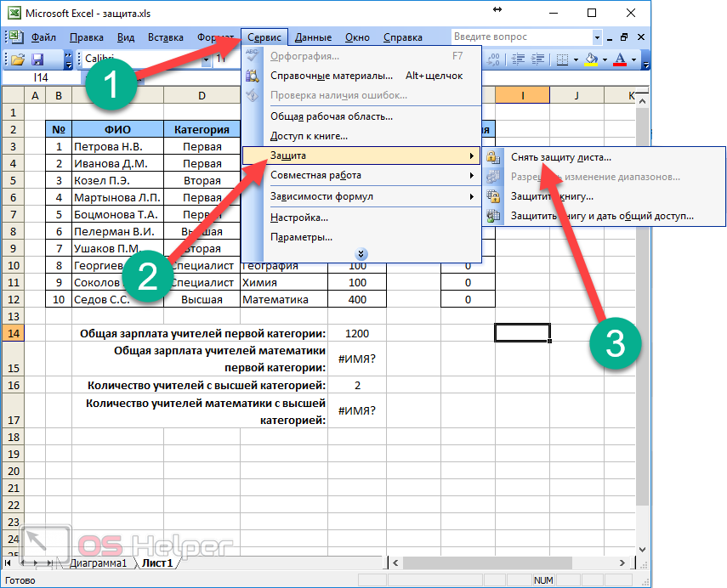Open Совместная работа submenu
Screen dimensions: 727x588
click(362, 175)
